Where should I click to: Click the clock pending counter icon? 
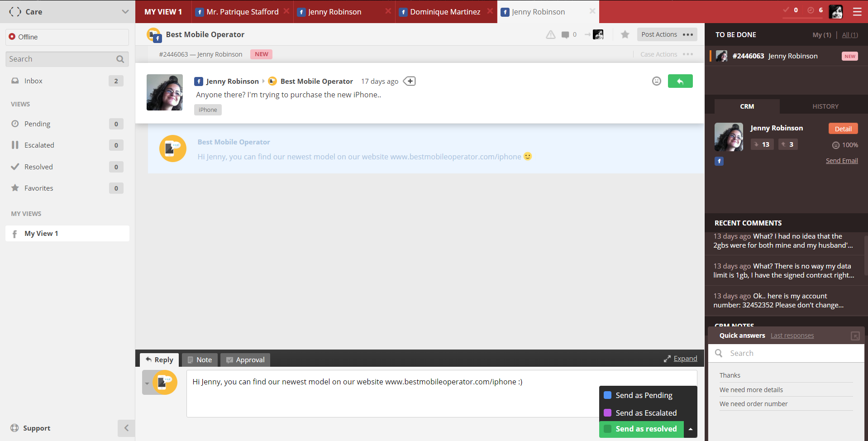(x=811, y=10)
